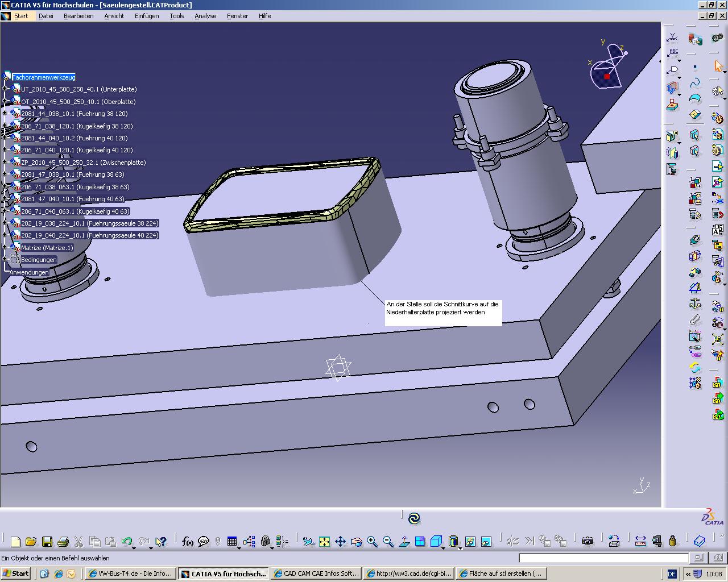Click the Windows Start button
Image resolution: width=728 pixels, height=582 pixels.
click(16, 573)
